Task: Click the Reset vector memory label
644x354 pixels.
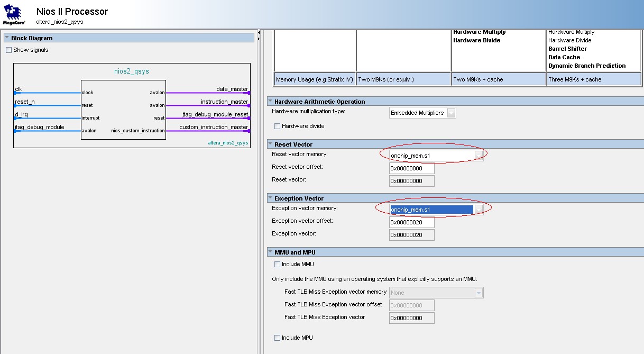Action: [x=300, y=154]
